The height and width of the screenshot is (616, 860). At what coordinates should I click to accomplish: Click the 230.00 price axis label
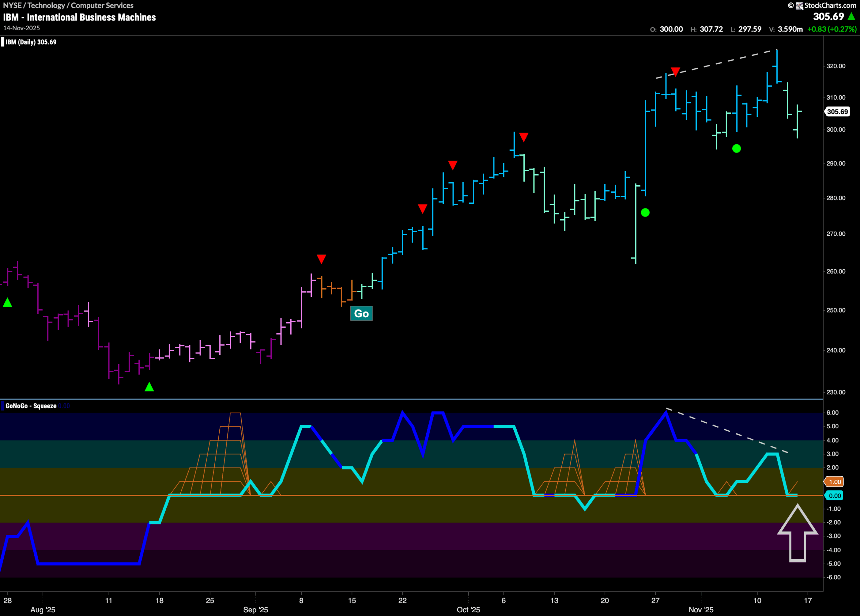point(836,392)
